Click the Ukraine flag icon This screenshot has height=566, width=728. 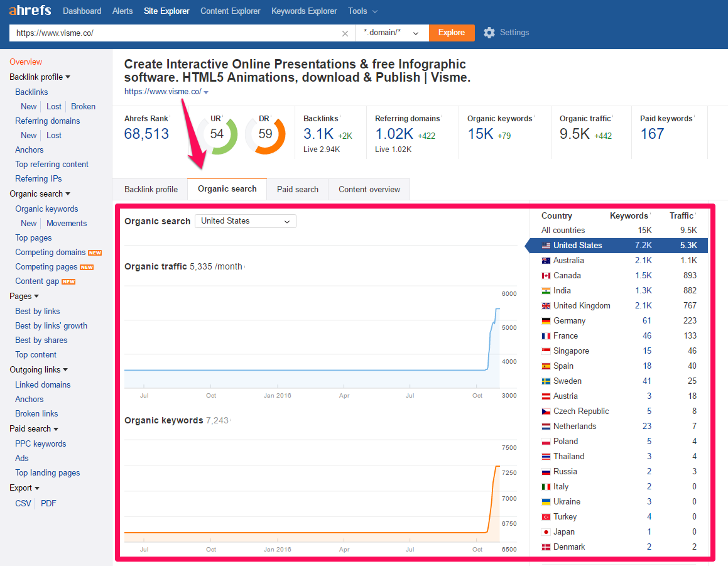[x=546, y=502]
